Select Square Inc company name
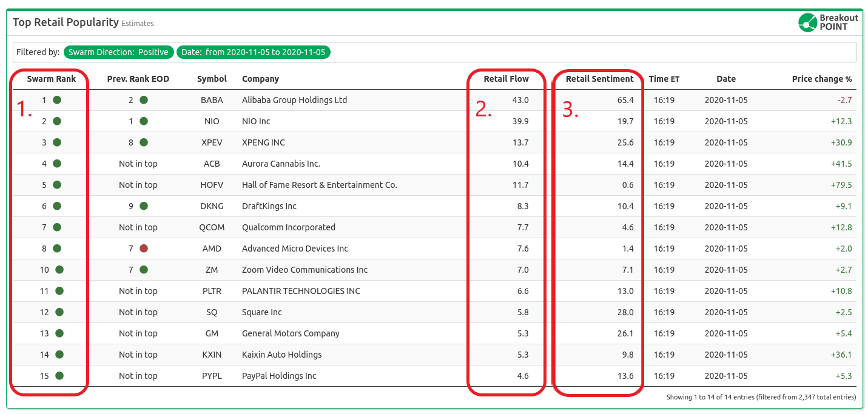 click(262, 312)
